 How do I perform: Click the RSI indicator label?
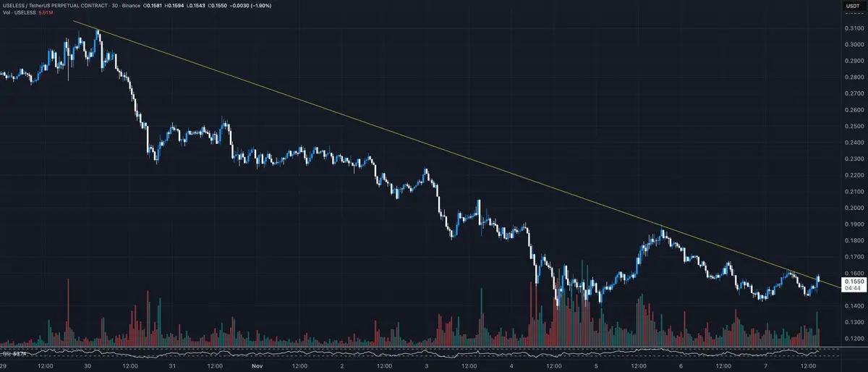[x=5, y=353]
